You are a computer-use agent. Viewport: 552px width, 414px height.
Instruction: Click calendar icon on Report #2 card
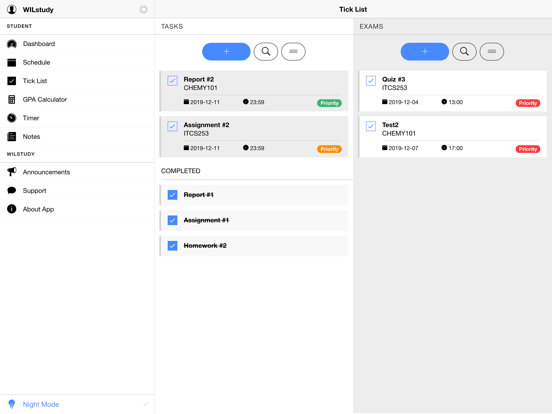pyautogui.click(x=186, y=102)
